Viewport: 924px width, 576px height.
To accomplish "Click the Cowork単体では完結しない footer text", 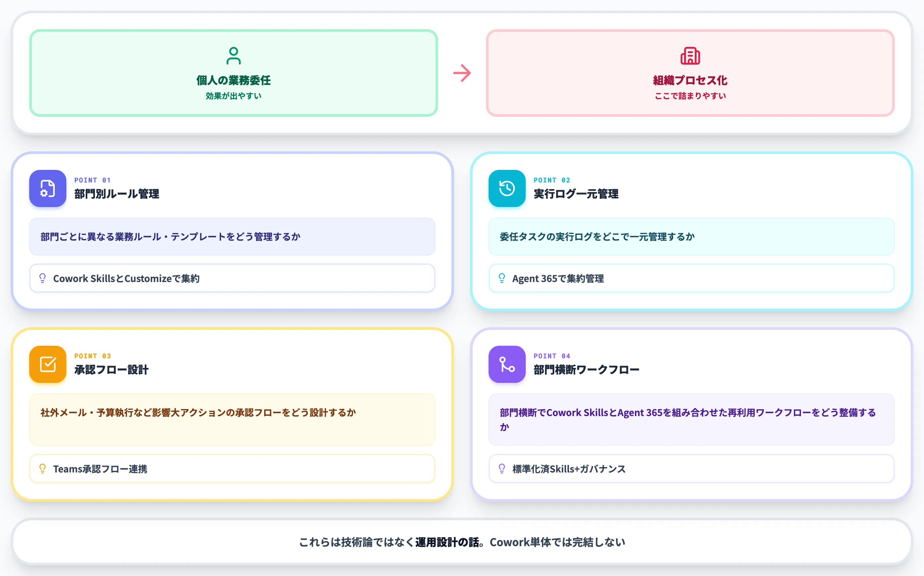I will [x=557, y=542].
